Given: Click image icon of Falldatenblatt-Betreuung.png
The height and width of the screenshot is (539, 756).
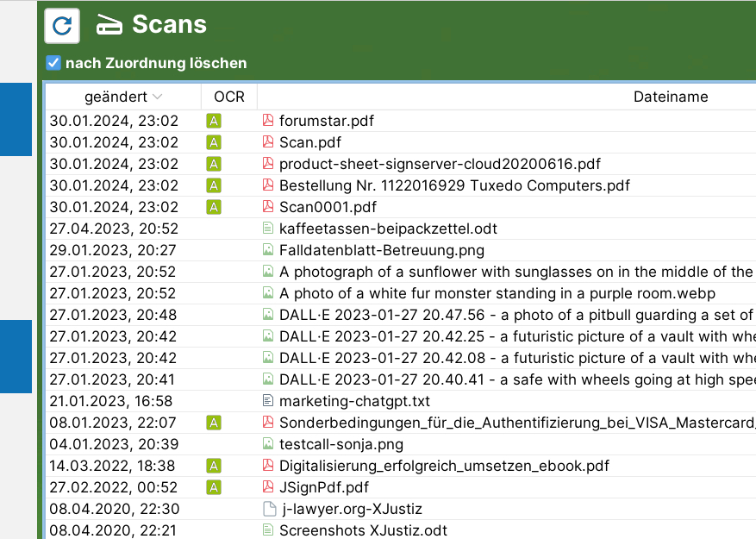Looking at the screenshot, I should (268, 250).
